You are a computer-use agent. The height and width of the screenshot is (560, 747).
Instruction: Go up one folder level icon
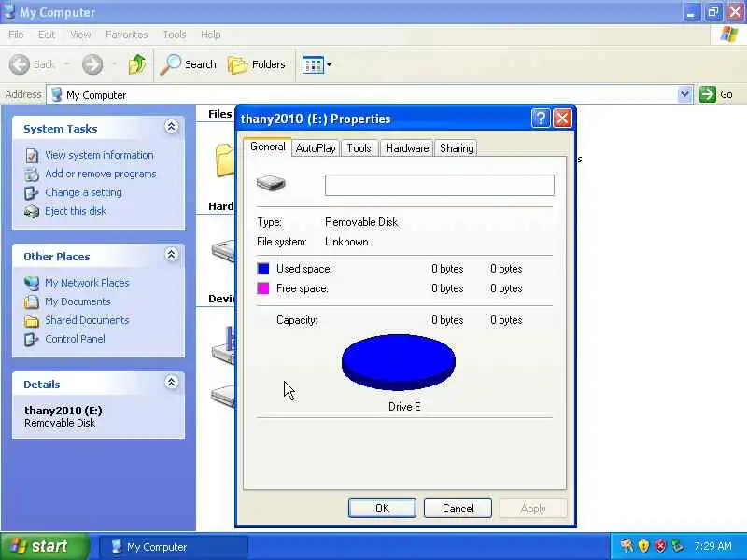[x=137, y=64]
